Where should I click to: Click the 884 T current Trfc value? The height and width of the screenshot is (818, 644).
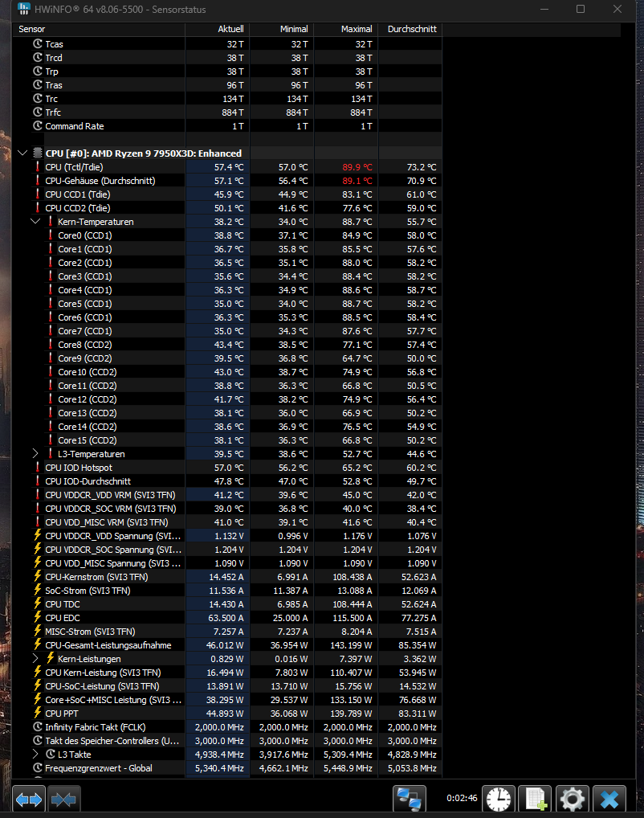(x=232, y=112)
